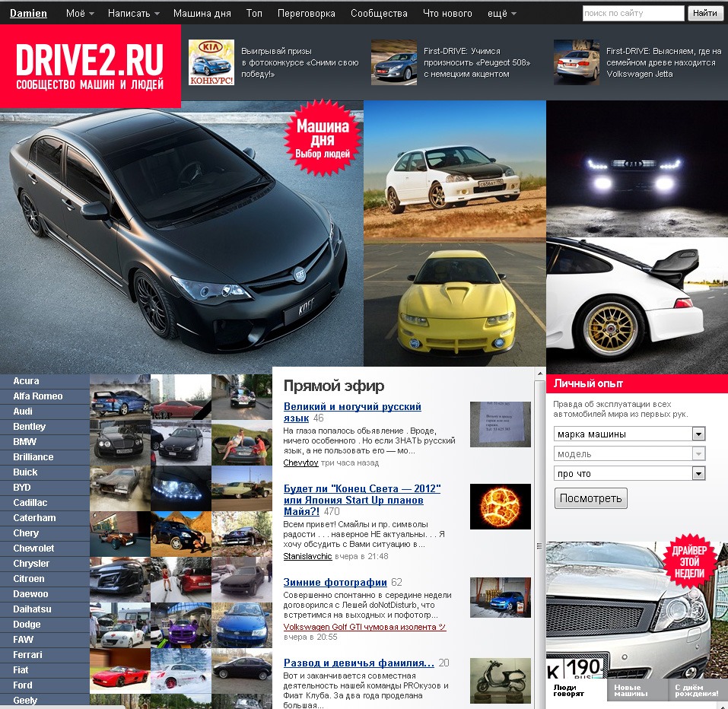Image resolution: width=728 pixels, height=709 pixels.
Task: Open First-DRIVE Peugeot 508 text link
Action: 477,62
